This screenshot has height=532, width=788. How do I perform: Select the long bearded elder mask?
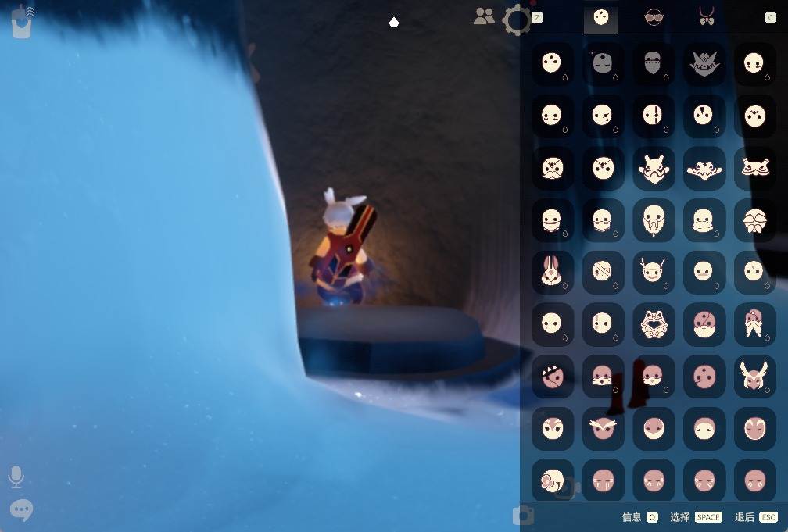(x=654, y=220)
